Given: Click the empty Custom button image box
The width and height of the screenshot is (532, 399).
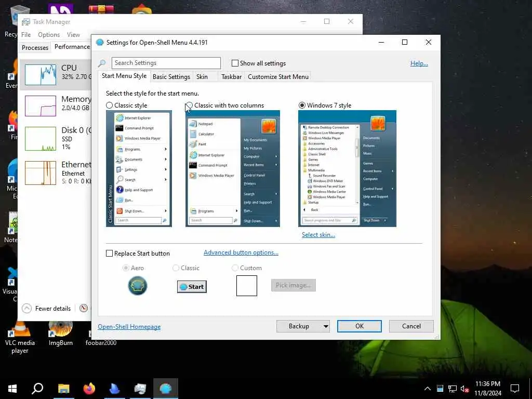Looking at the screenshot, I should point(247,286).
